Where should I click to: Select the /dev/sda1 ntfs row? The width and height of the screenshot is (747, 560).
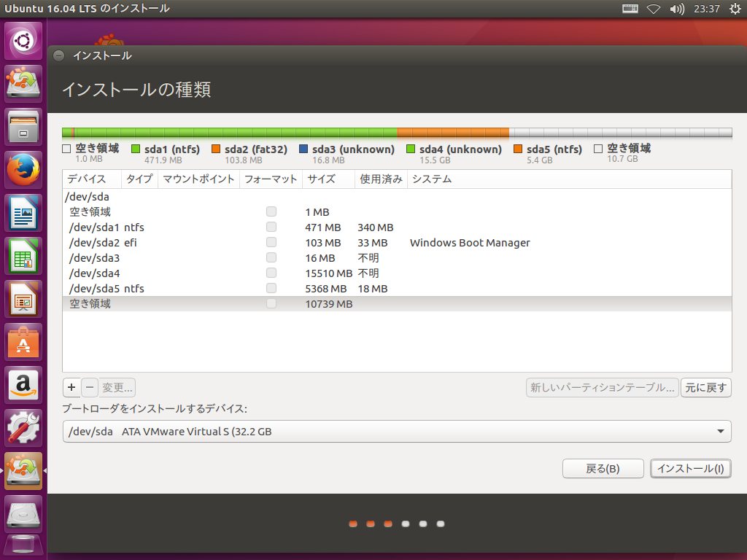(397, 227)
